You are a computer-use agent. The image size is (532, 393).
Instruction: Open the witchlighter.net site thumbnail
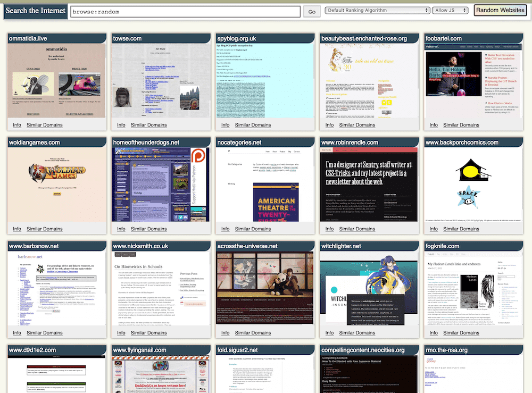[x=369, y=289]
